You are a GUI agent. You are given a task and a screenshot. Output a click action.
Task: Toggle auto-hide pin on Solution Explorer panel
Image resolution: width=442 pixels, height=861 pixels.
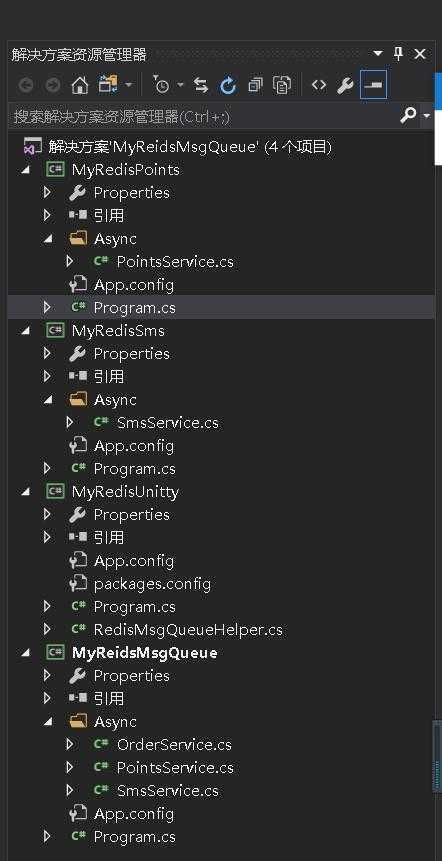coord(399,54)
